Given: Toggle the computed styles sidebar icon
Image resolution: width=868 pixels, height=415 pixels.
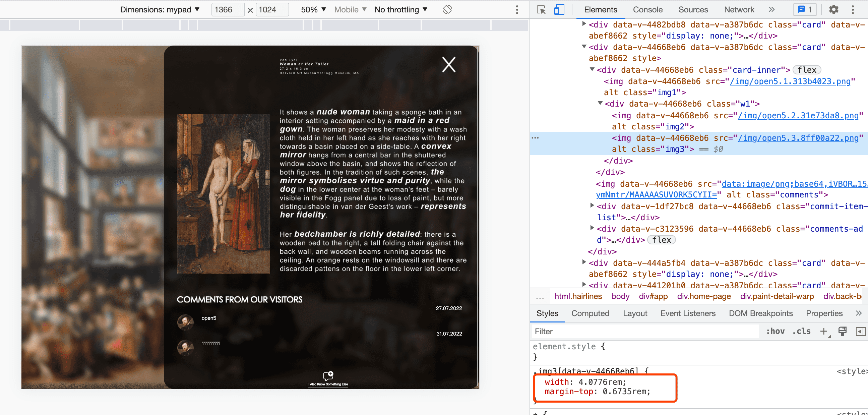Looking at the screenshot, I should [x=860, y=332].
